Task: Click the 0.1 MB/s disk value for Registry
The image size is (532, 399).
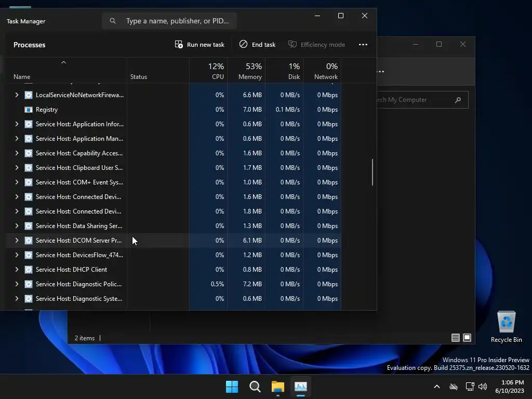Action: (x=288, y=110)
